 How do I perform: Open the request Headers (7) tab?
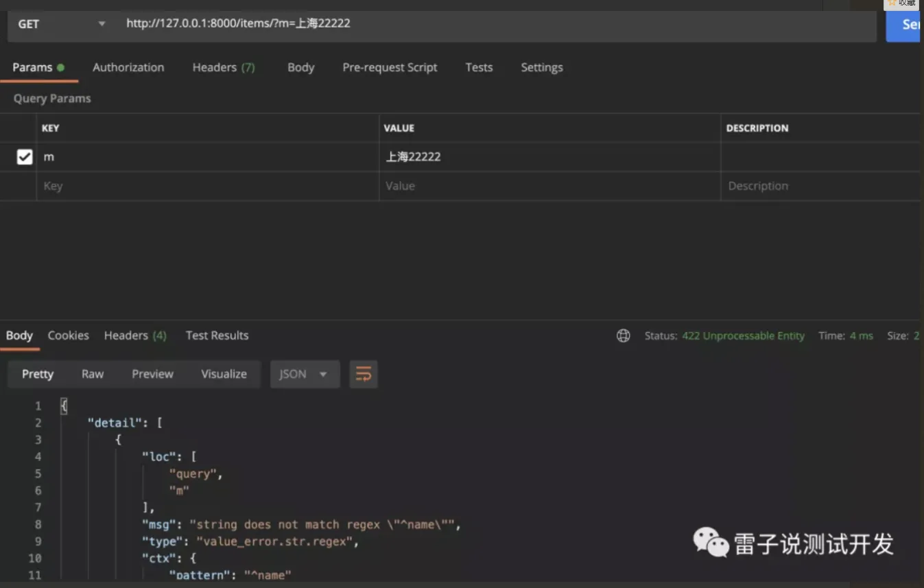click(x=224, y=67)
